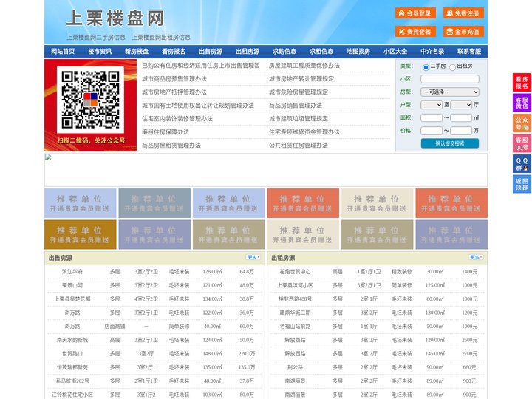This screenshot has width=532, height=399.
Task: Open the 会员登录 member login button
Action: point(415,13)
